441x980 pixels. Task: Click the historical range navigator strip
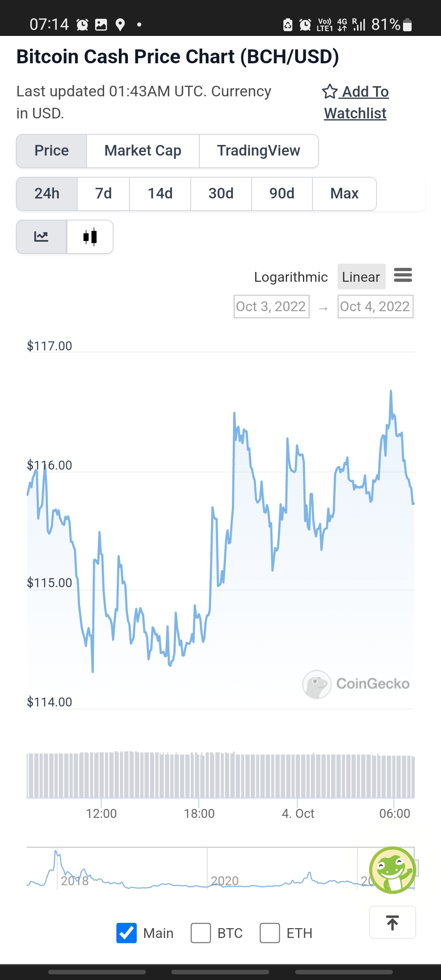[x=220, y=868]
